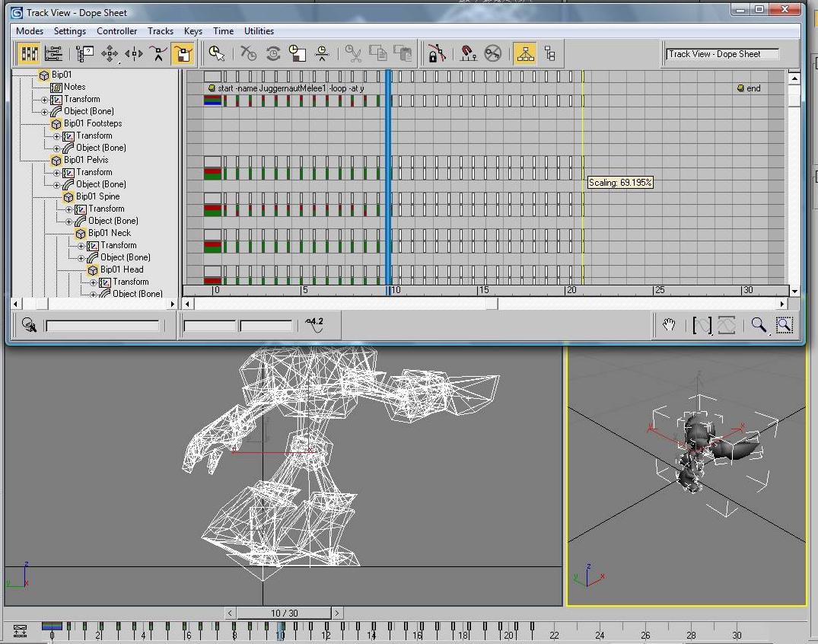Activate the Select Time tool
818x644 pixels.
[217, 53]
